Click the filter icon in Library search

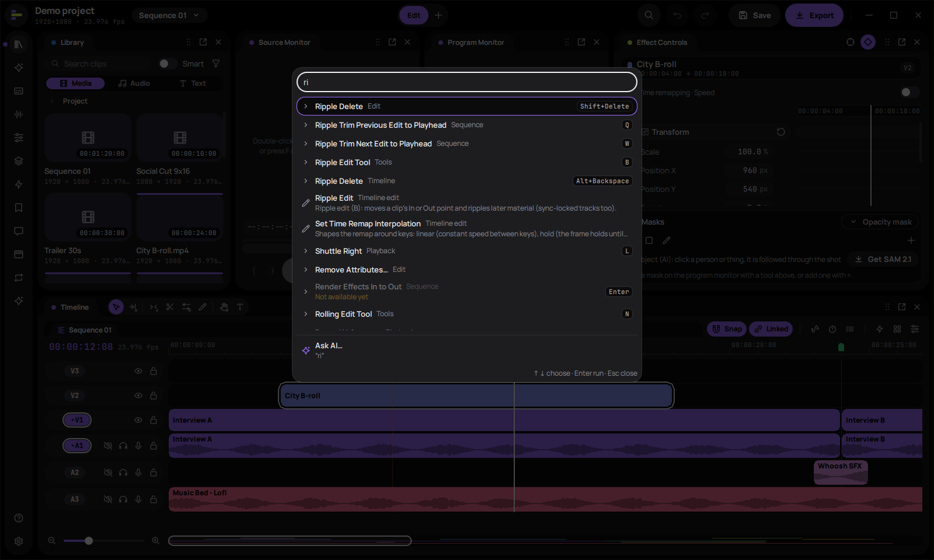click(216, 64)
